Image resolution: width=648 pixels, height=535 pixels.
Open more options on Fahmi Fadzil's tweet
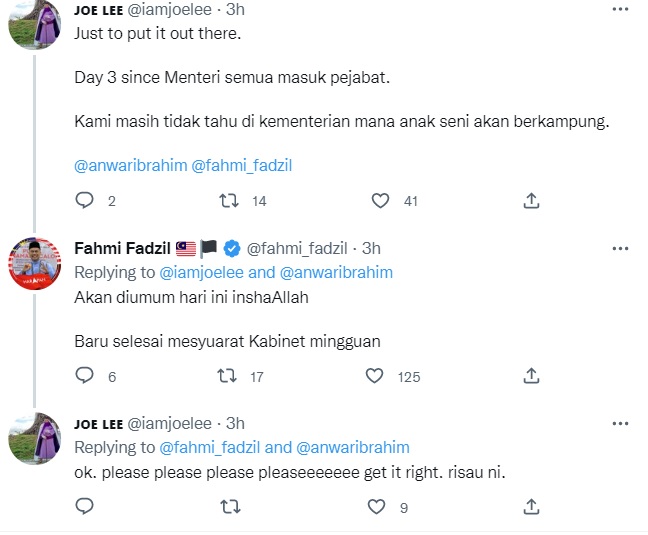point(620,247)
